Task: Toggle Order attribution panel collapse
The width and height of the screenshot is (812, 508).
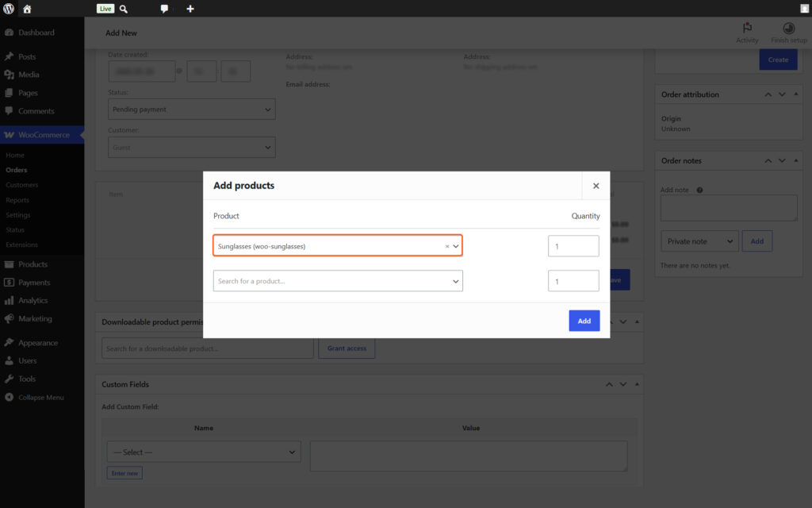Action: coord(796,94)
